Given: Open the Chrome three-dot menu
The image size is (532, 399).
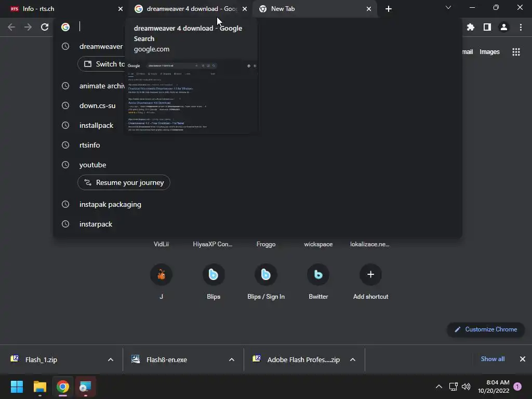Looking at the screenshot, I should [x=521, y=27].
